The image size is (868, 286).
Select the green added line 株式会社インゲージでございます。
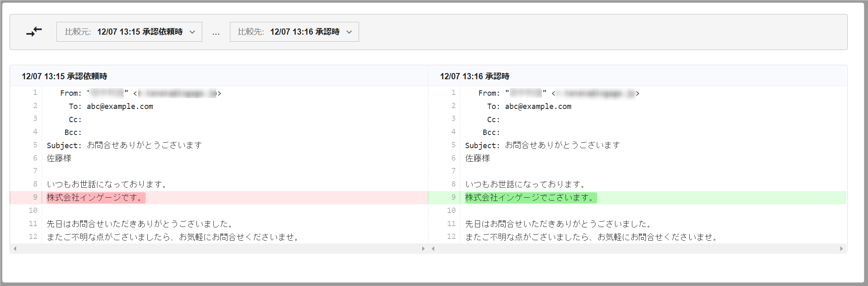530,198
